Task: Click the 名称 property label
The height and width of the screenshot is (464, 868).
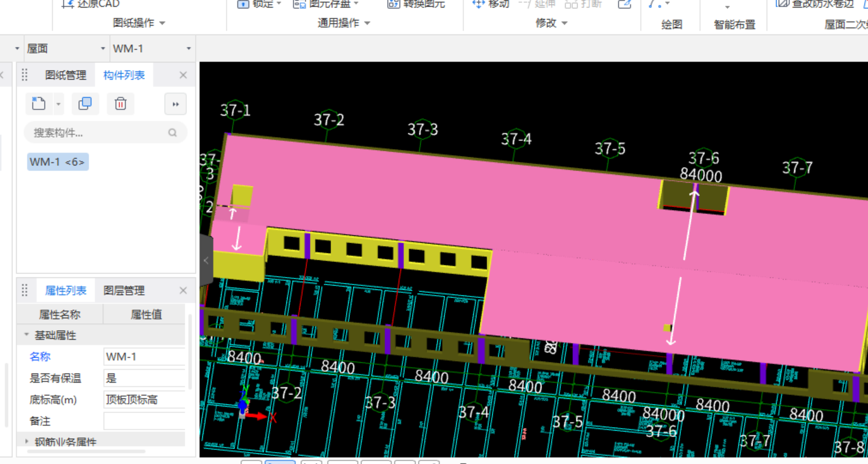Action: [40, 356]
